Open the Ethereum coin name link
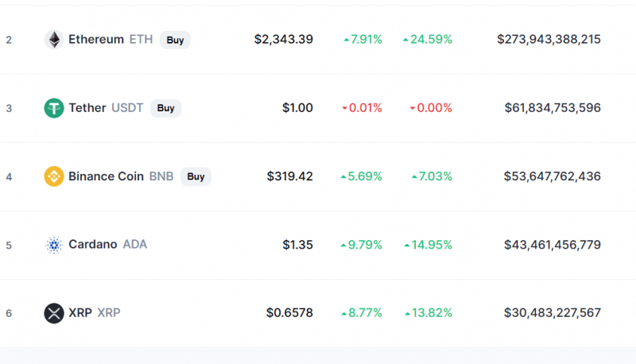This screenshot has height=364, width=636. pyautogui.click(x=96, y=39)
